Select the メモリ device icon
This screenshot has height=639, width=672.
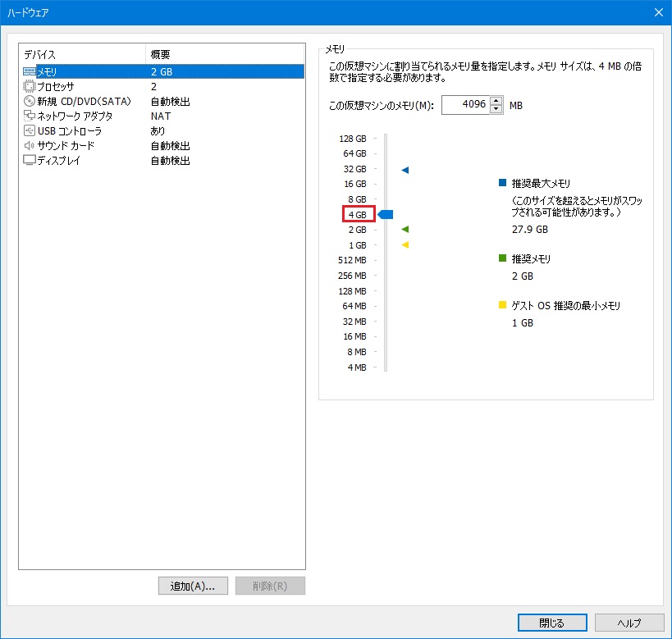click(x=30, y=71)
